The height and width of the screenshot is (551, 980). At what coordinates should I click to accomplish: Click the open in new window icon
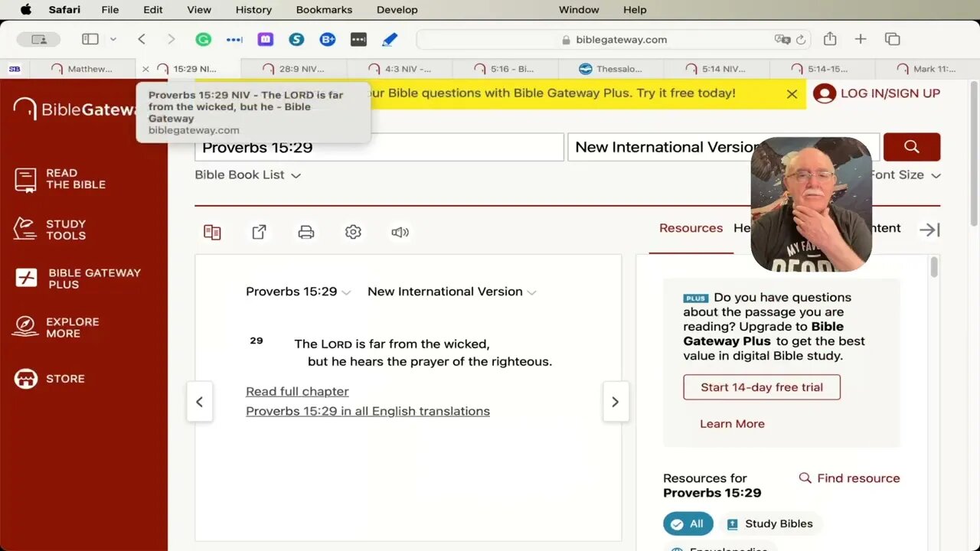coord(260,232)
